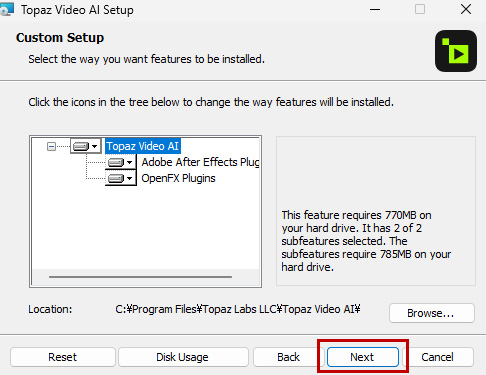Image resolution: width=486 pixels, height=375 pixels.
Task: Open the Disk Usage dialog
Action: pos(183,357)
